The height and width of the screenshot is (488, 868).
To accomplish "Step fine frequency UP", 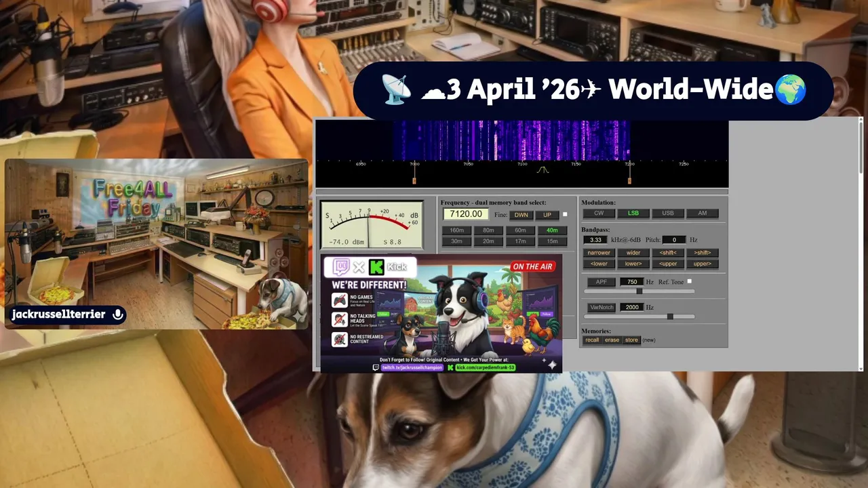I will coord(547,215).
